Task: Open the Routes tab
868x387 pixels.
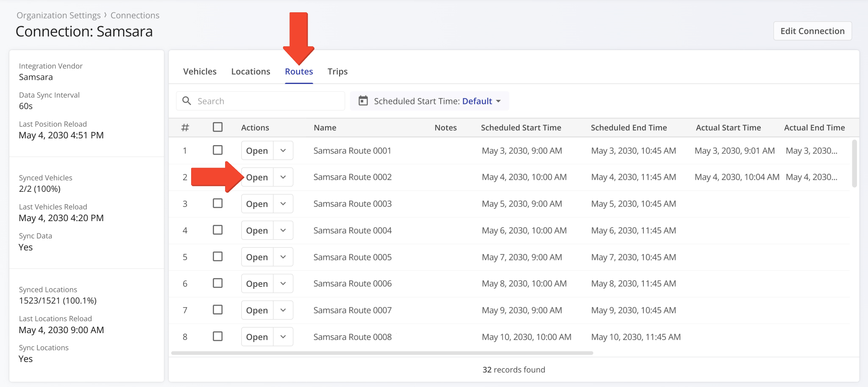Action: click(299, 71)
